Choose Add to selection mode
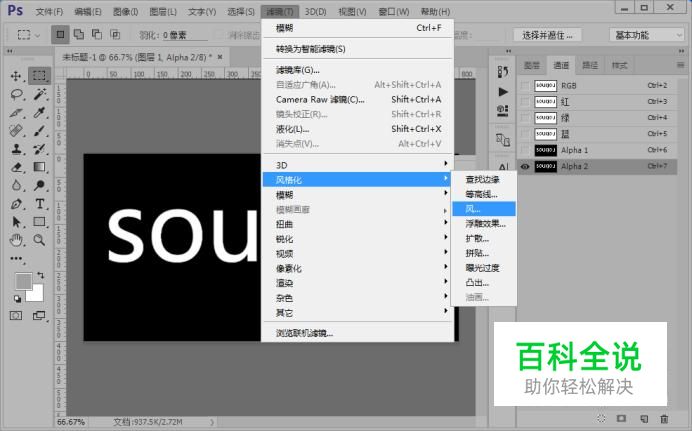Image resolution: width=692 pixels, height=431 pixels. tap(79, 34)
